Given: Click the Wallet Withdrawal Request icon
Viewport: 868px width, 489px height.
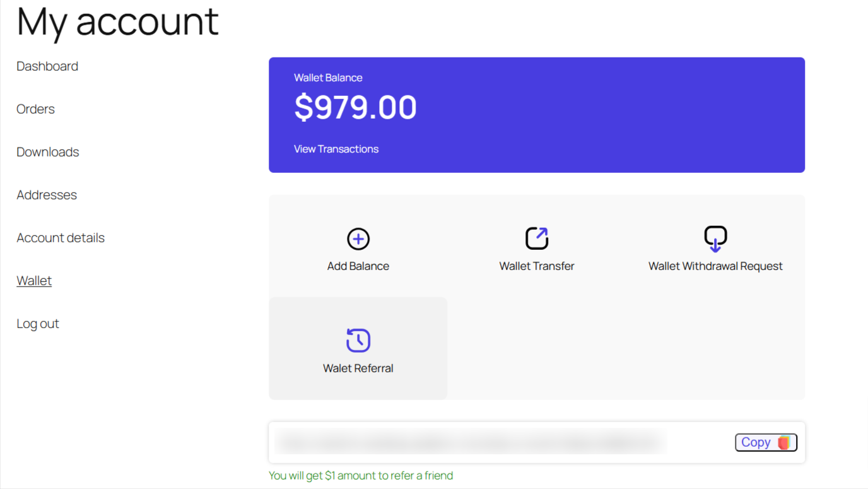Looking at the screenshot, I should 715,239.
